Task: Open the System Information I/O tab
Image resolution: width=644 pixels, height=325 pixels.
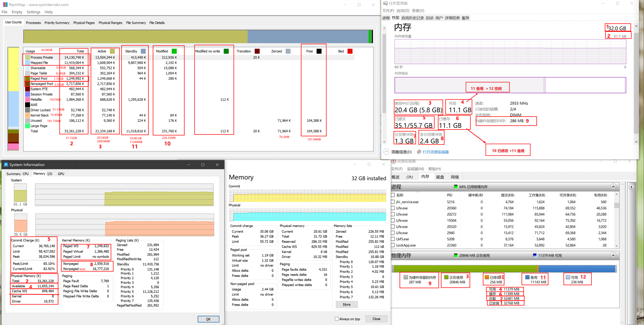Action: [50, 174]
